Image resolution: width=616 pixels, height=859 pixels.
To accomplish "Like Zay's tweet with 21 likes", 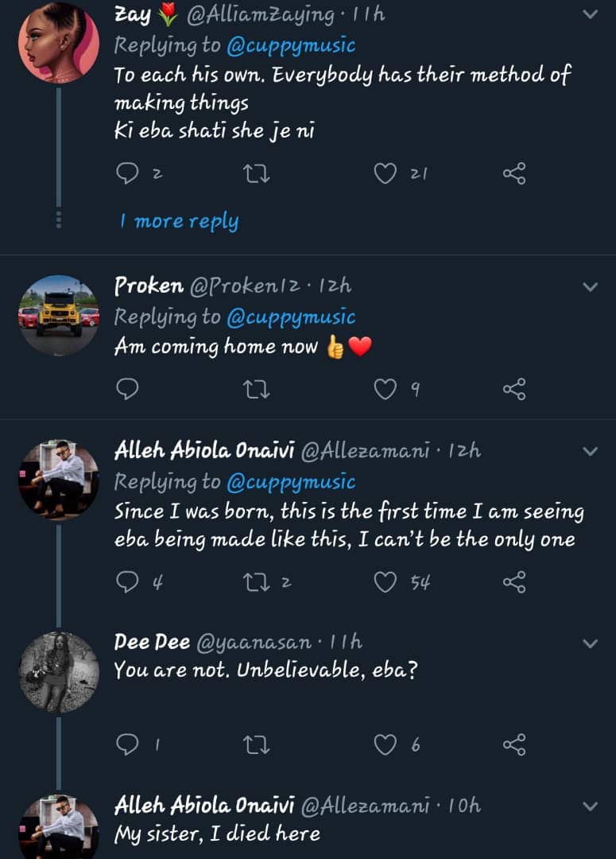I will click(385, 173).
